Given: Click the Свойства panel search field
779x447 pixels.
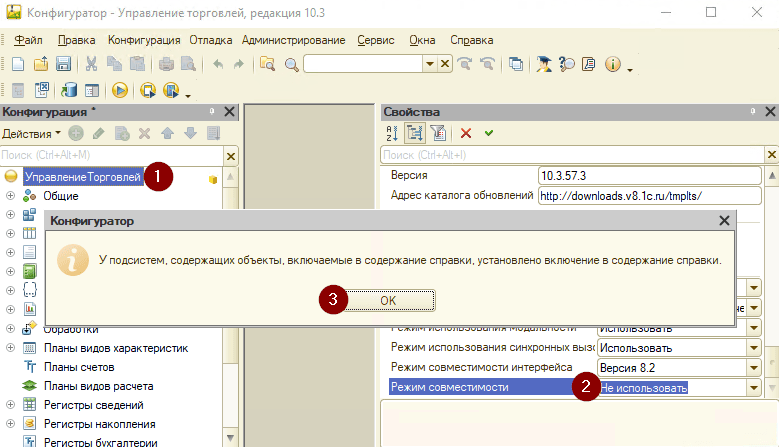Looking at the screenshot, I should 572,155.
